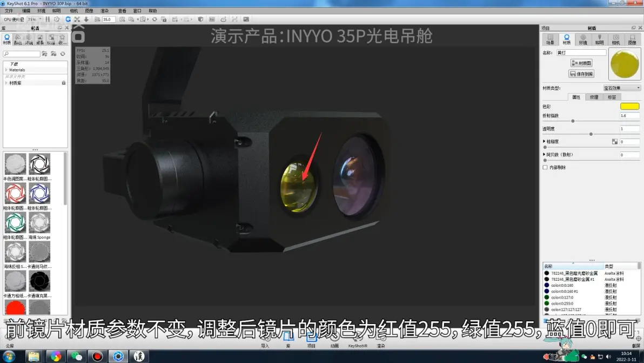Open the 材质类型 dropdown showing 宝石效果
This screenshot has width=644, height=363.
[622, 88]
